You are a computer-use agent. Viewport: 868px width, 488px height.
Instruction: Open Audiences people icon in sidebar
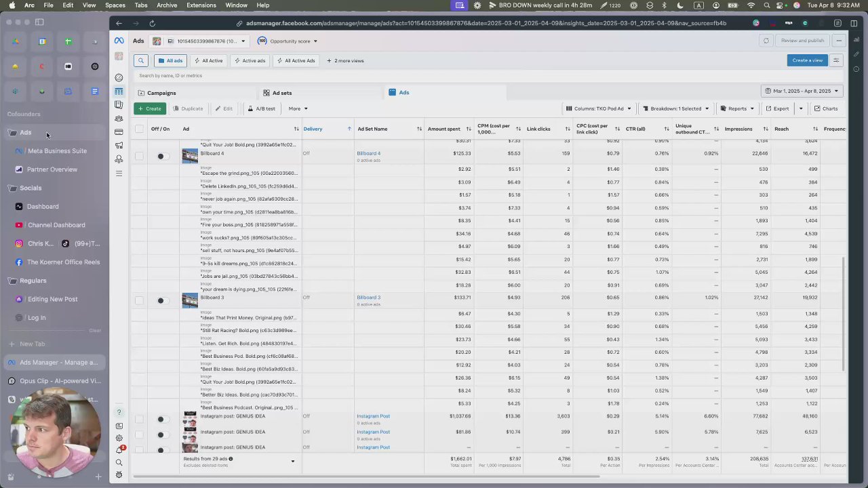(x=119, y=118)
